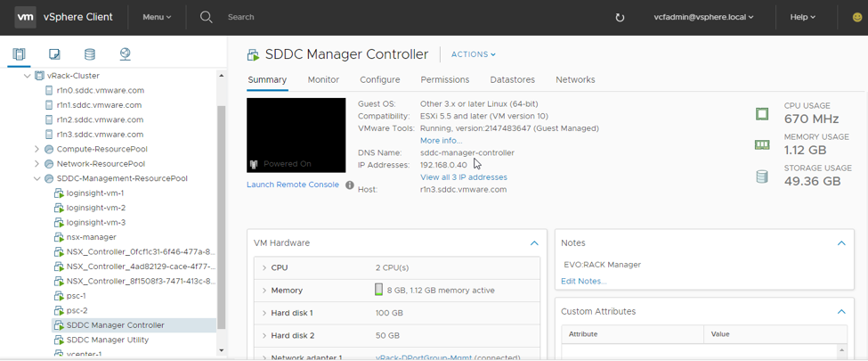Open the Hosts and Clusters inventory view

(19, 54)
